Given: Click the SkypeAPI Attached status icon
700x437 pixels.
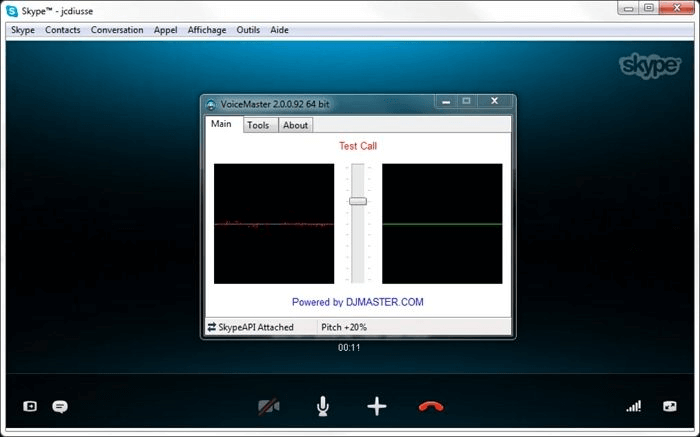Looking at the screenshot, I should tap(212, 327).
